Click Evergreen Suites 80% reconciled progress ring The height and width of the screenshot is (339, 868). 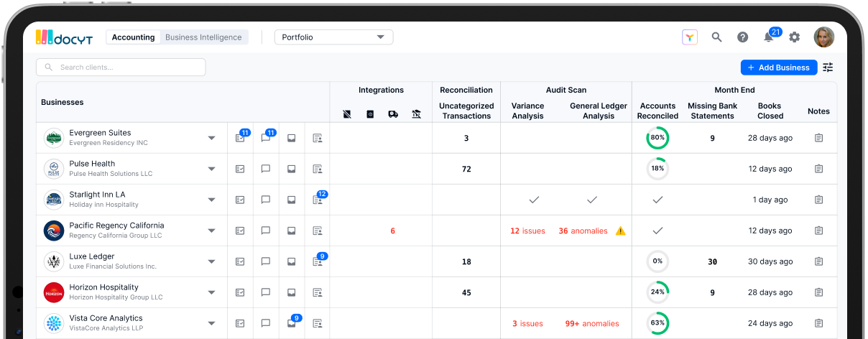(x=657, y=138)
